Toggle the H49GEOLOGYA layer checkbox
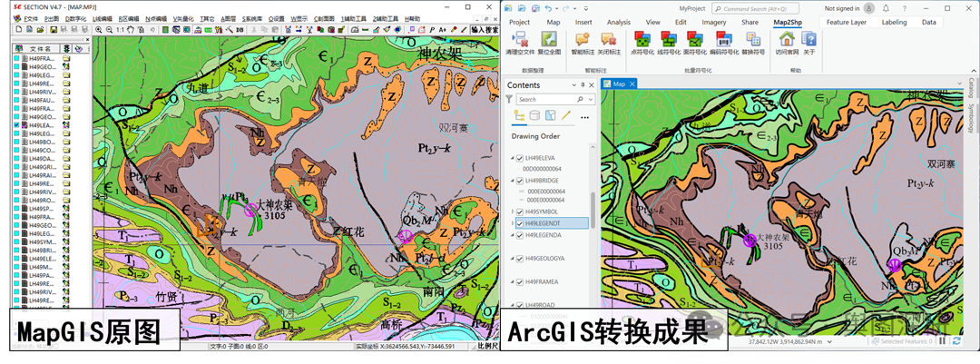 point(520,259)
